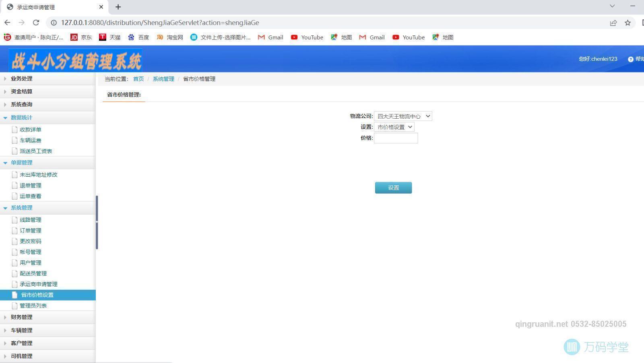Open a new browser tab
Screen dimensions: 644x363
click(118, 7)
